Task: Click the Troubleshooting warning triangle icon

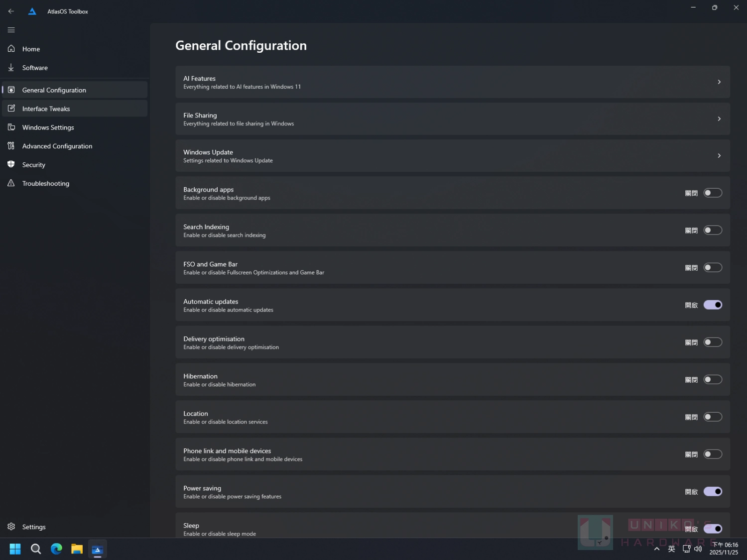Action: click(x=11, y=183)
